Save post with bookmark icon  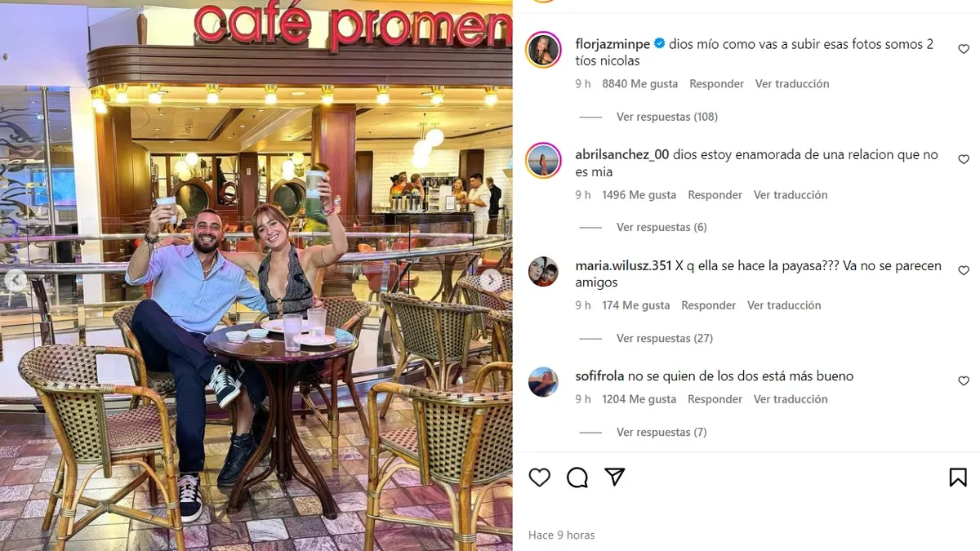pyautogui.click(x=958, y=478)
